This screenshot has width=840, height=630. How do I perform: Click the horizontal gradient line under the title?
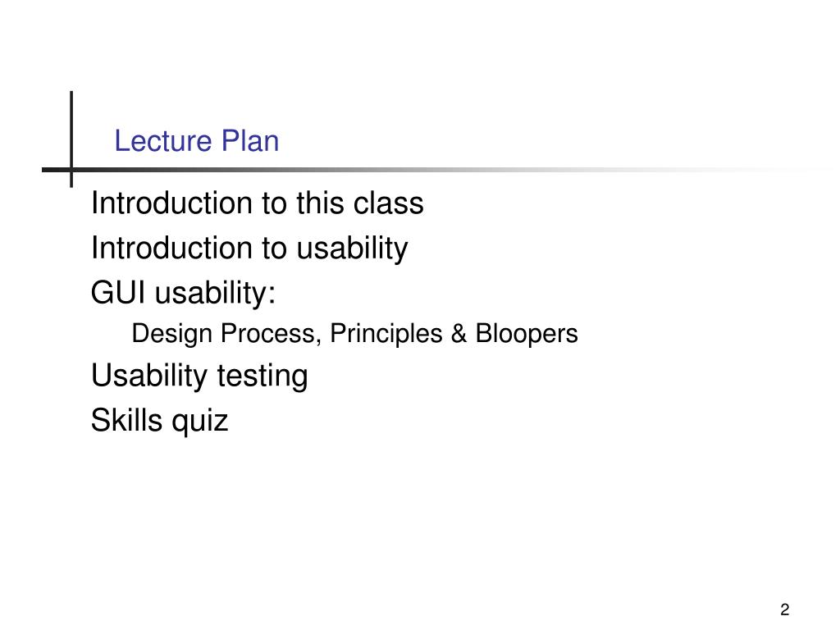pos(428,170)
